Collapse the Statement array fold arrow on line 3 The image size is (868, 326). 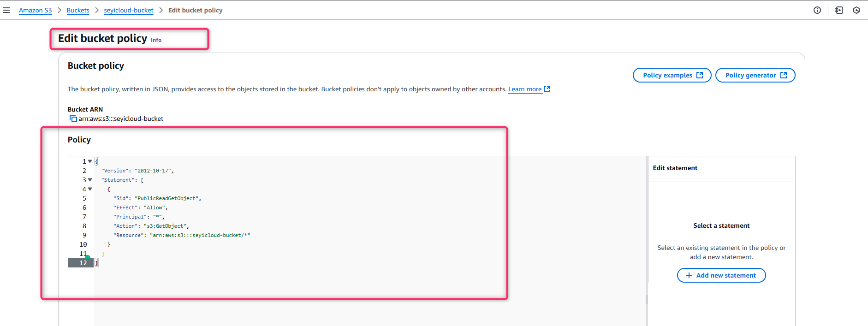(90, 180)
